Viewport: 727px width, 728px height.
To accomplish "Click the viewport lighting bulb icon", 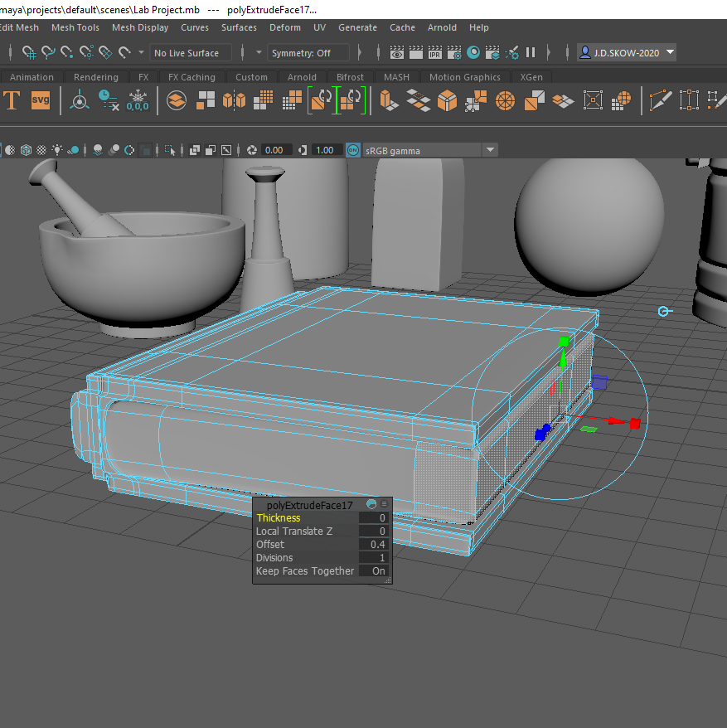I will 57,150.
